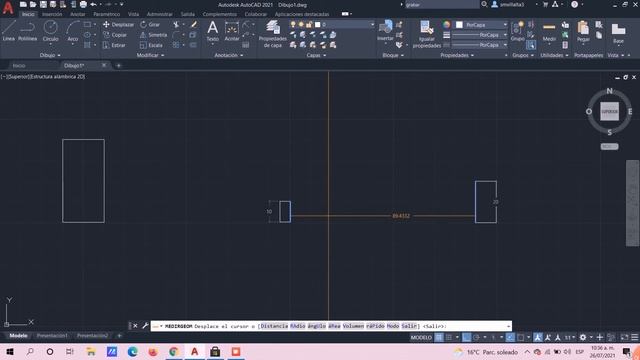Choose the Distancia option in command line
This screenshot has width=640, height=360.
[x=274, y=326]
